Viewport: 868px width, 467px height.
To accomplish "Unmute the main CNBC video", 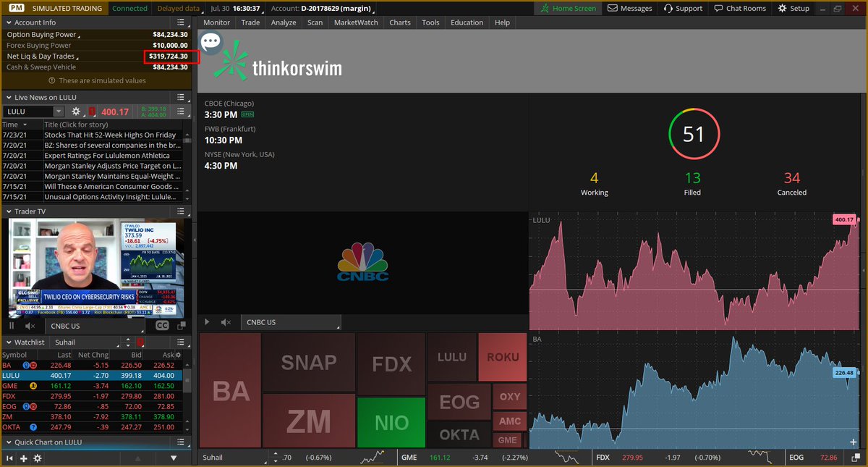I will (x=226, y=322).
